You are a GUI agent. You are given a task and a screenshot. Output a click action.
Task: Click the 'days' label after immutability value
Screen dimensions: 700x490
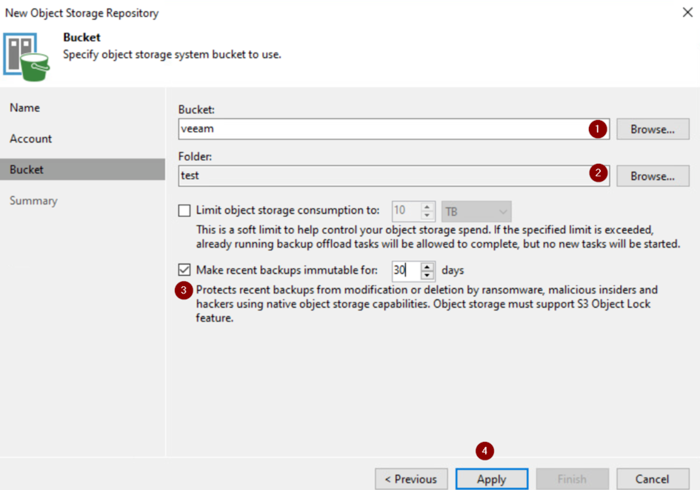(453, 270)
